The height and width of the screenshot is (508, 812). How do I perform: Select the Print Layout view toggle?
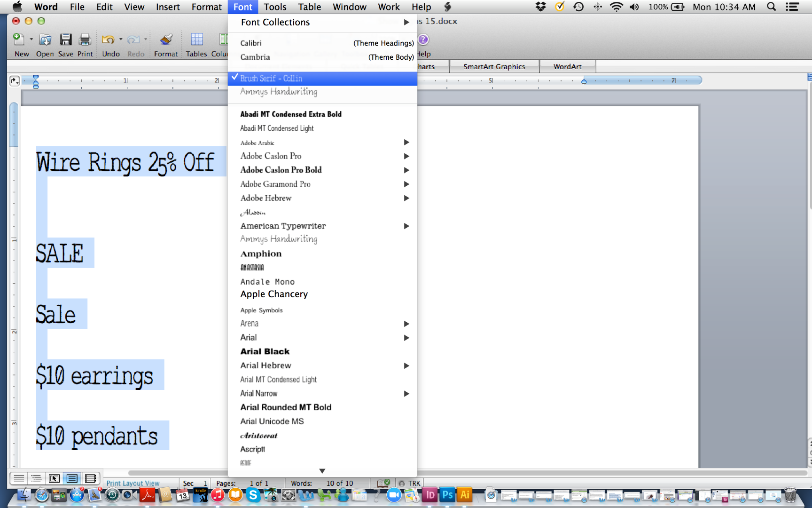click(72, 478)
